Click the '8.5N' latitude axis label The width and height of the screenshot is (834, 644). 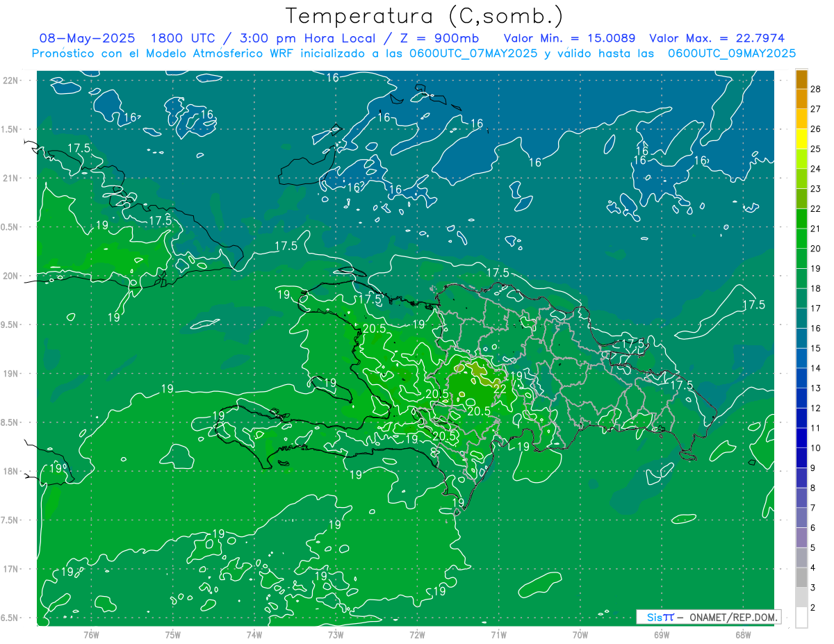(10, 422)
